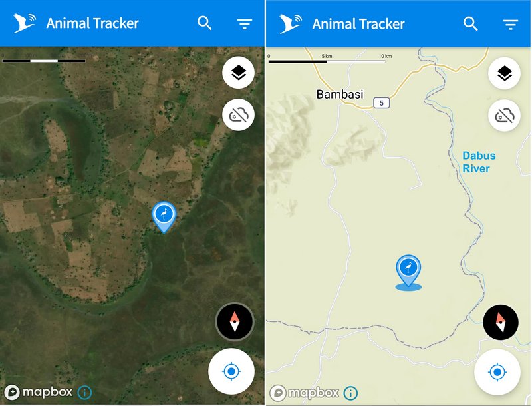Locate me button on the street map
The width and height of the screenshot is (532, 406).
[x=497, y=373]
